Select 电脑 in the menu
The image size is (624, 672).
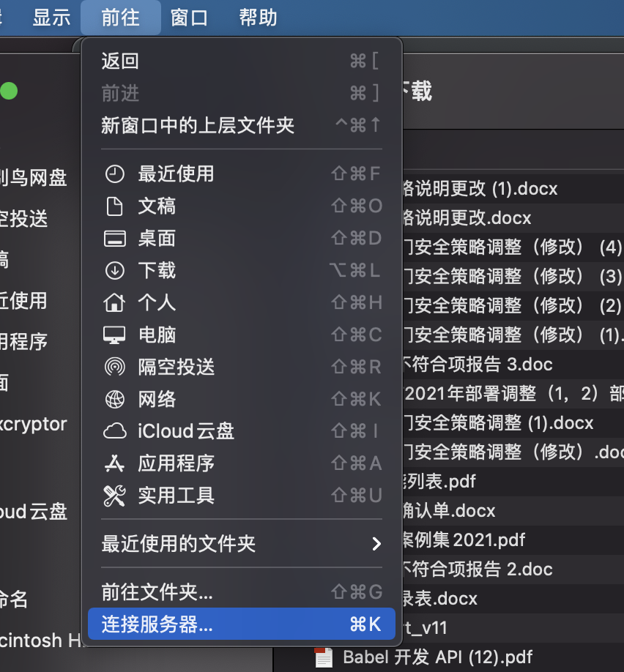[x=242, y=335]
